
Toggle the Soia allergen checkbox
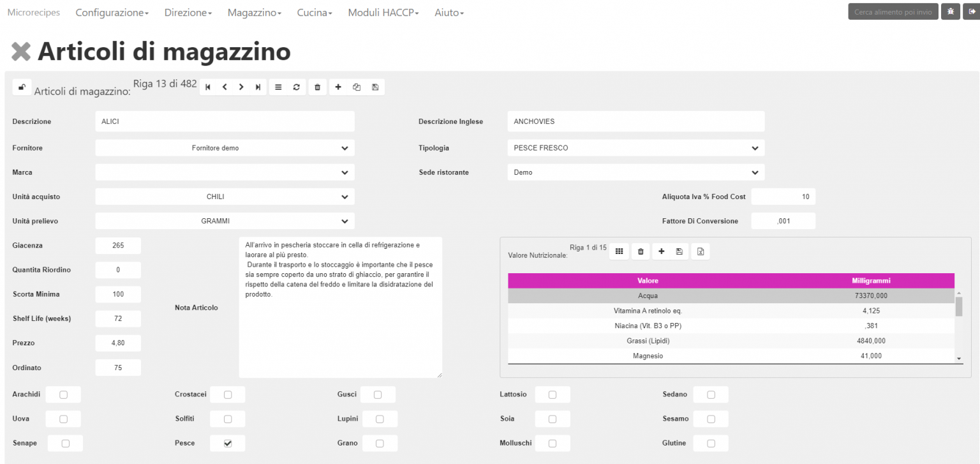(553, 419)
